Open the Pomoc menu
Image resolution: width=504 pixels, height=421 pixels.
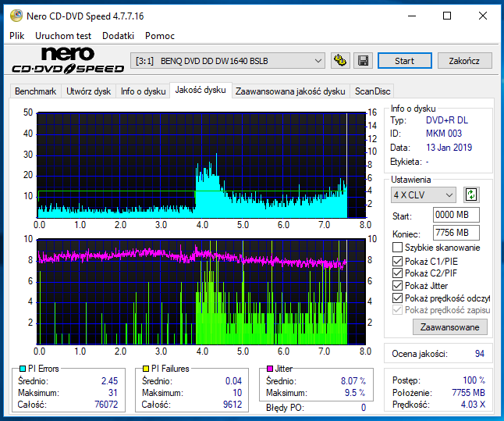160,36
